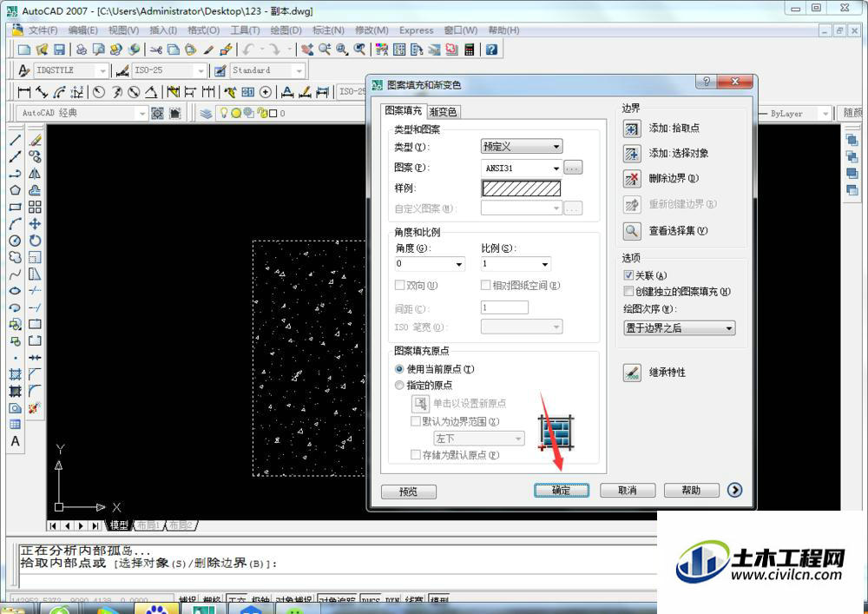Click the pattern browse ellipsis button
Image resolution: width=868 pixels, height=614 pixels.
[x=573, y=168]
